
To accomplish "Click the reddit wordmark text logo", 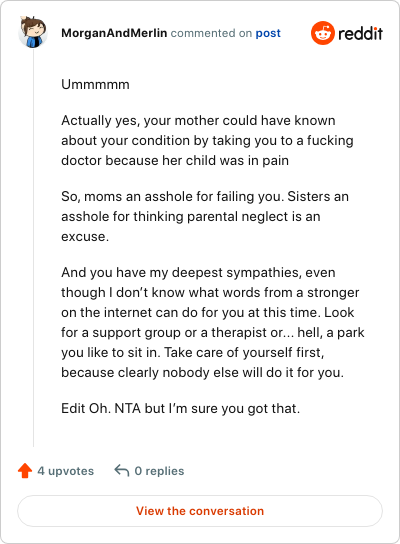I will (x=360, y=34).
